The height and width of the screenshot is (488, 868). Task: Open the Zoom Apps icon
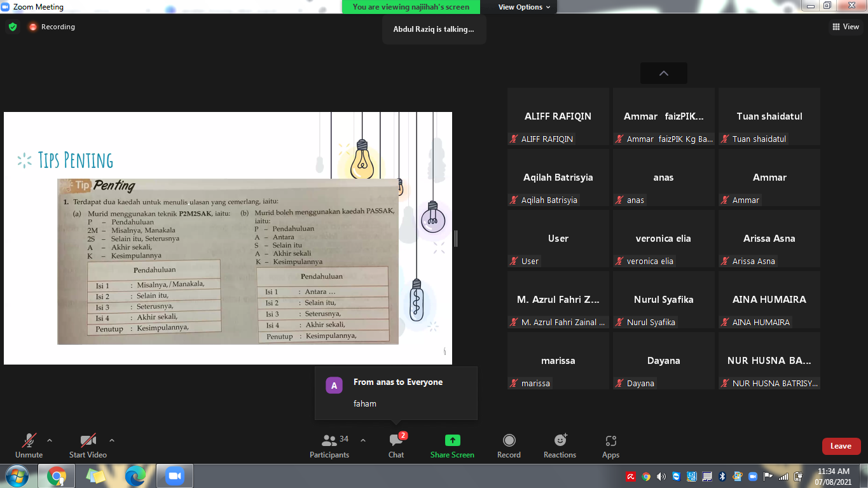610,441
